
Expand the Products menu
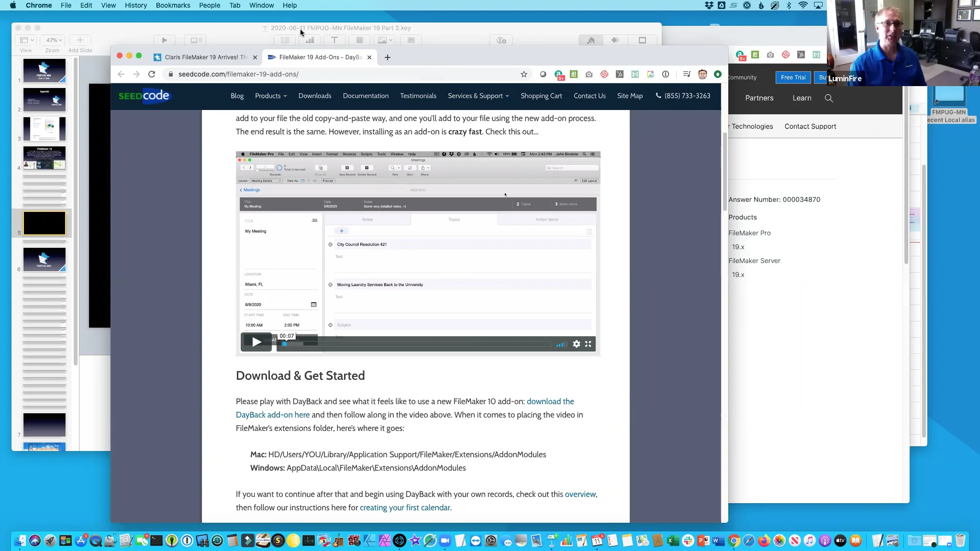click(271, 96)
